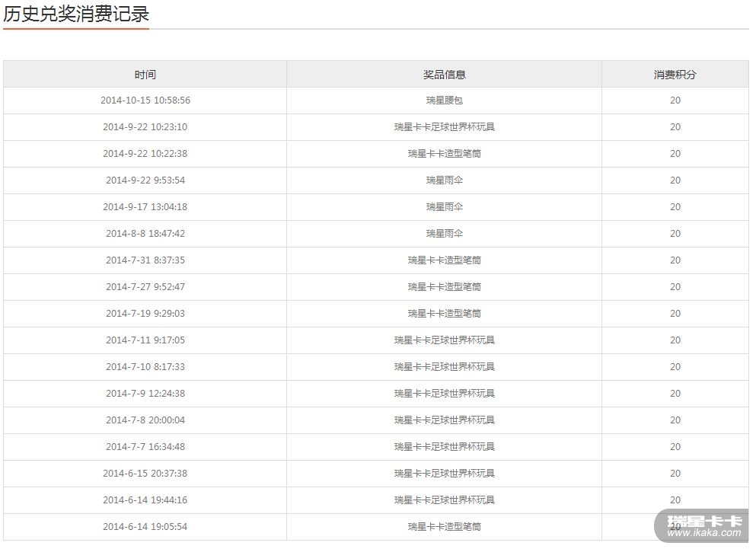The width and height of the screenshot is (756, 549).
Task: Click 瑞星卡卡造型笔筒 in the 2014-9-22 10:22:38 row
Action: click(444, 153)
